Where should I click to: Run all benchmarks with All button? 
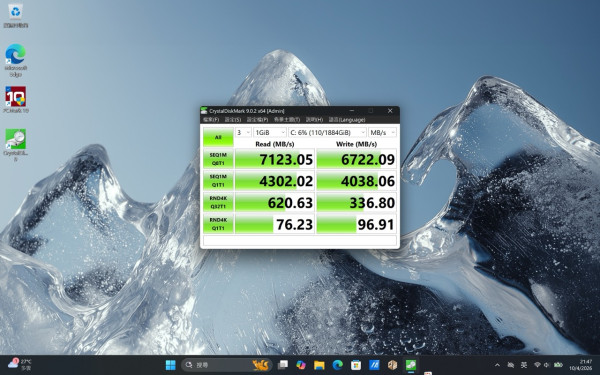pyautogui.click(x=218, y=137)
